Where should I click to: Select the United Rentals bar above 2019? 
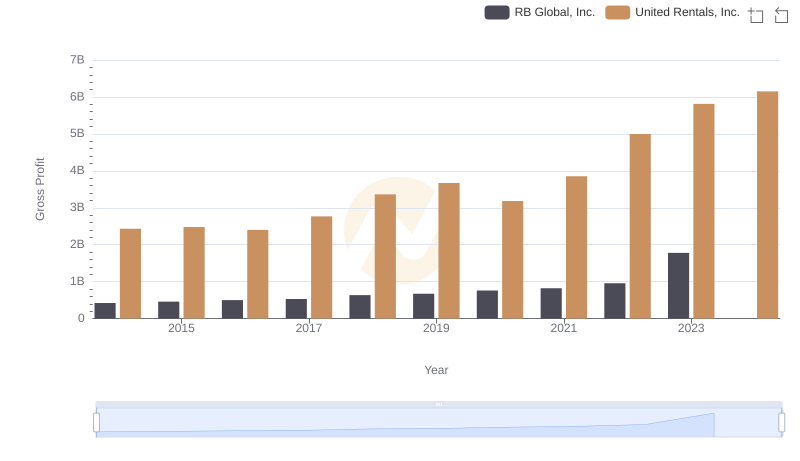(449, 251)
